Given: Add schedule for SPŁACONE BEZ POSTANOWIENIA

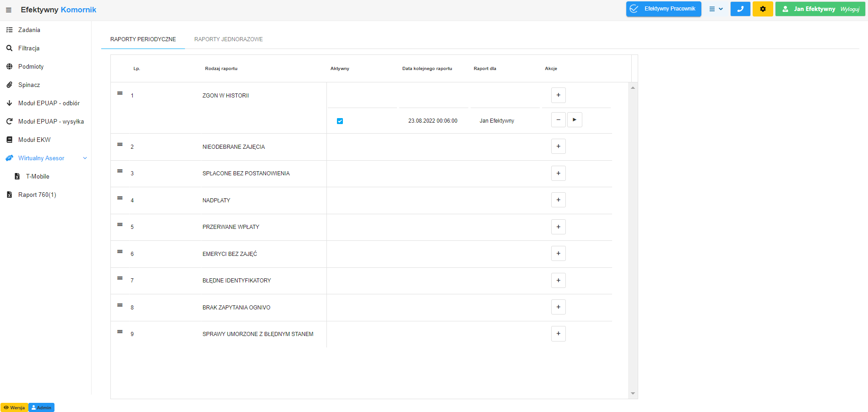Looking at the screenshot, I should (x=558, y=173).
